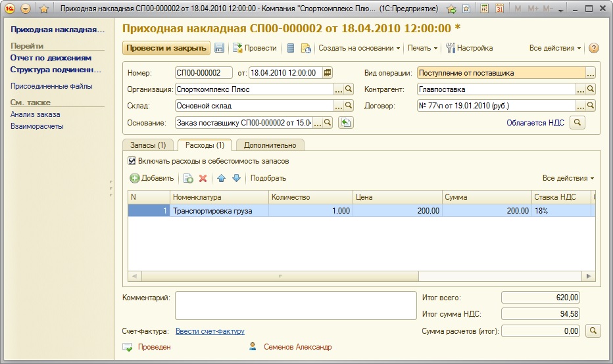Viewport: 613px width, 364px height.
Task: Move row up with blue up arrow
Action: tap(222, 178)
